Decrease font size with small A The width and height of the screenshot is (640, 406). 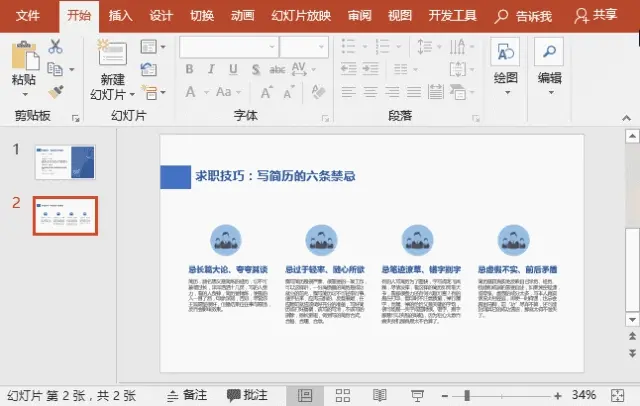click(x=289, y=93)
